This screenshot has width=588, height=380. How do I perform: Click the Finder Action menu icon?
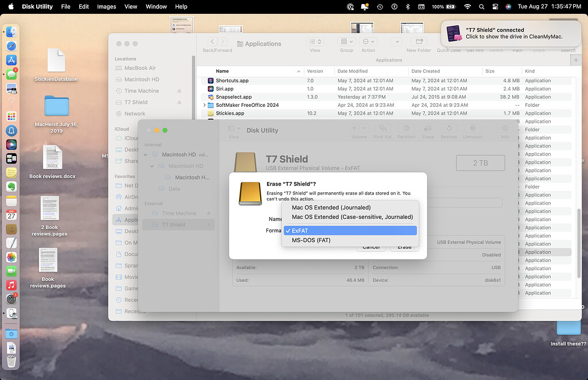(x=368, y=42)
